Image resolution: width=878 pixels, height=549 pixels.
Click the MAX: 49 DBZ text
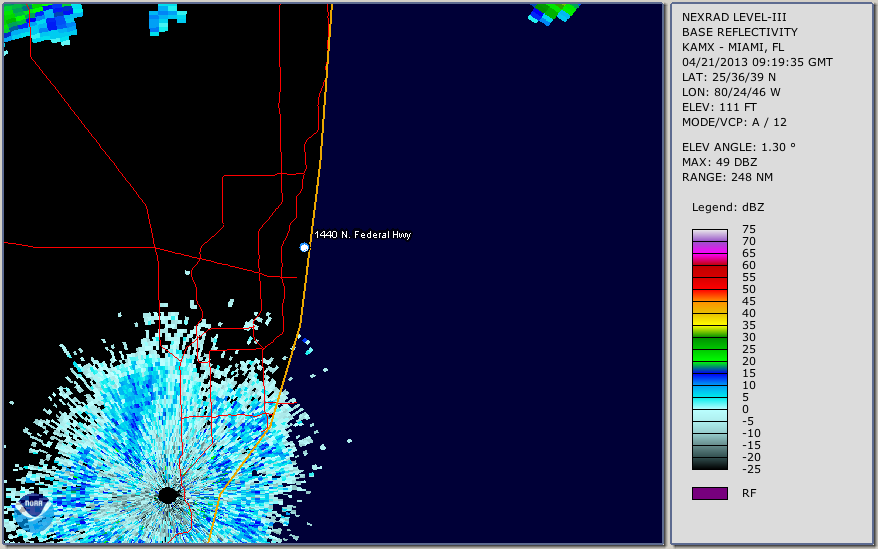[x=720, y=162]
